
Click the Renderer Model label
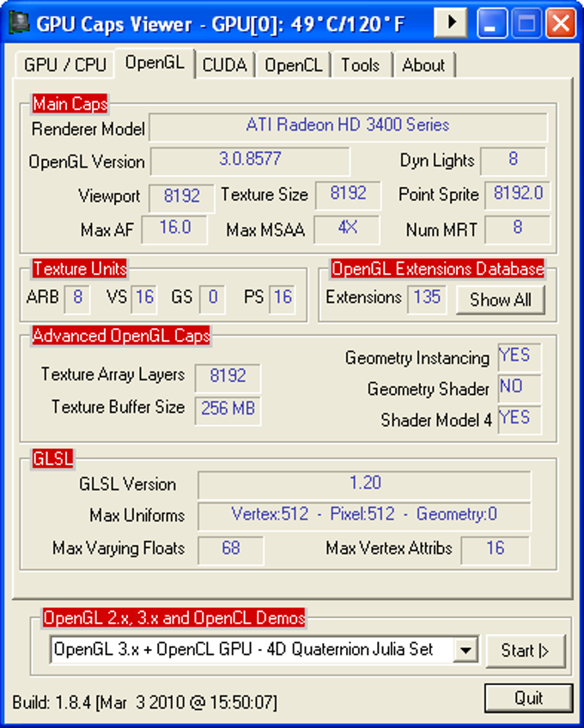point(88,129)
